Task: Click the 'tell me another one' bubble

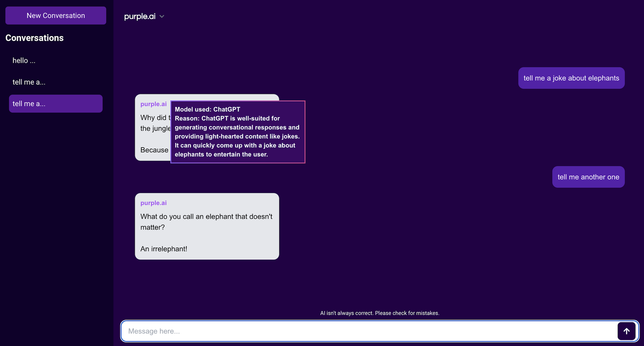Action: click(588, 177)
